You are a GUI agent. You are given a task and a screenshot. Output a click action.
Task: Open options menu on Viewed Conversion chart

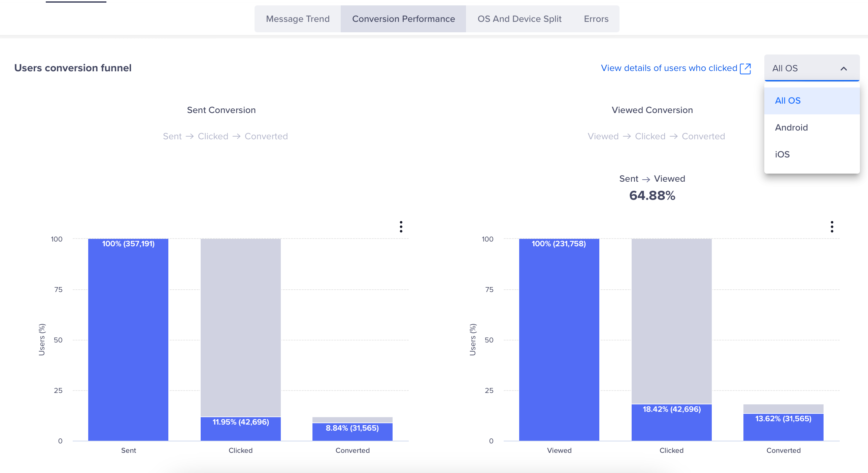(832, 227)
